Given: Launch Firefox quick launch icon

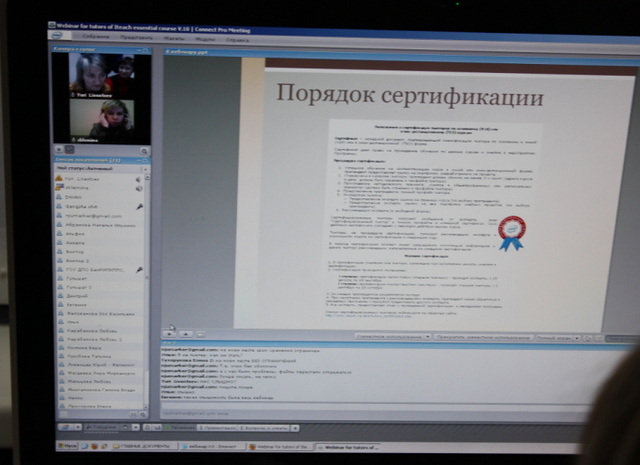Looking at the screenshot, I should (95, 446).
